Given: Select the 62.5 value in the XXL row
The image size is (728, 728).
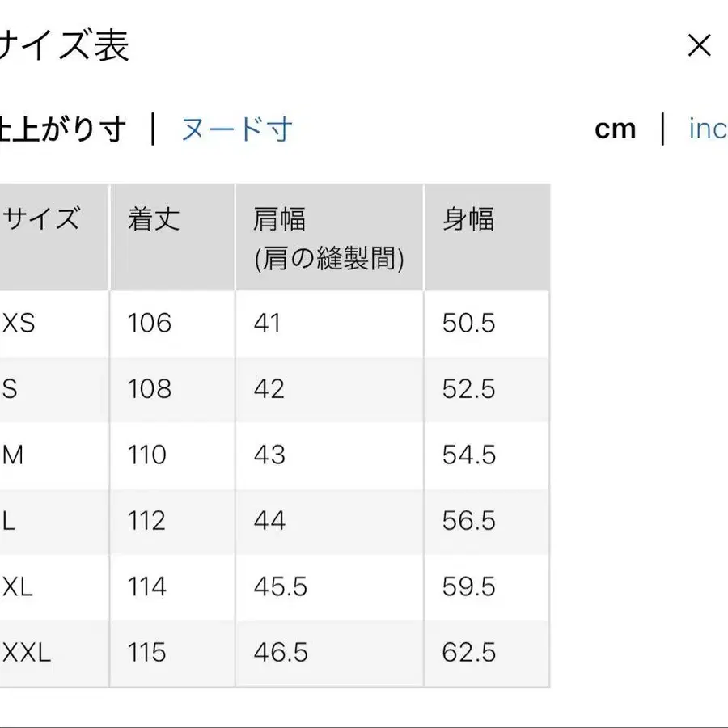Looking at the screenshot, I should (467, 653).
